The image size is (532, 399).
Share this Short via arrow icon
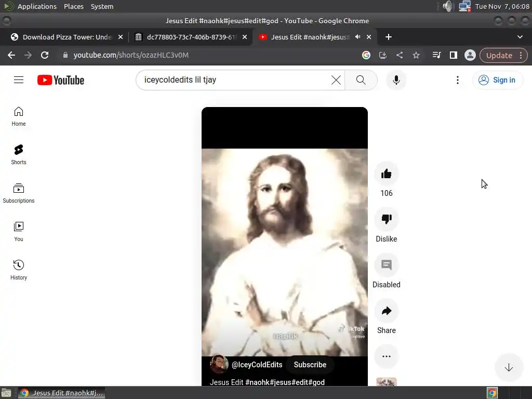click(386, 311)
